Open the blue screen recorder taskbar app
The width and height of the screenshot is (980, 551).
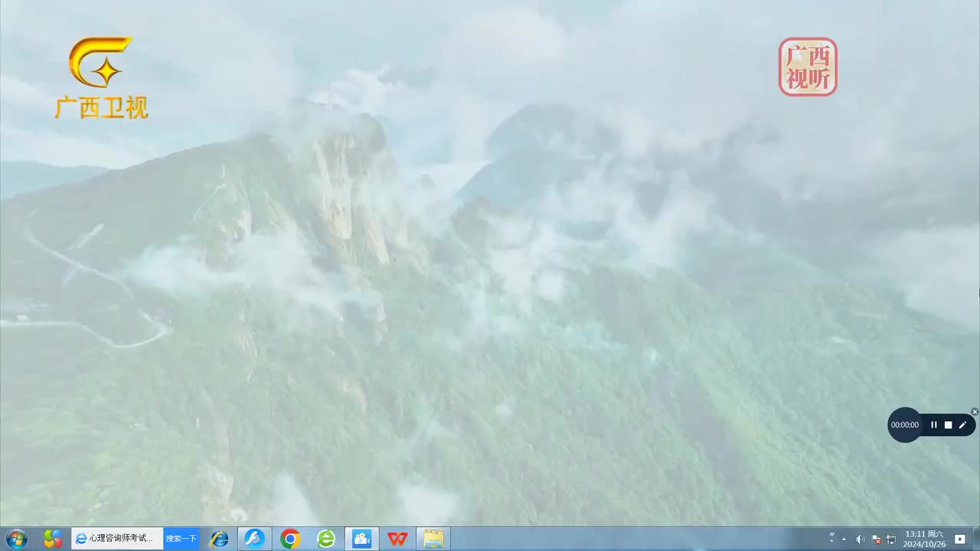361,539
